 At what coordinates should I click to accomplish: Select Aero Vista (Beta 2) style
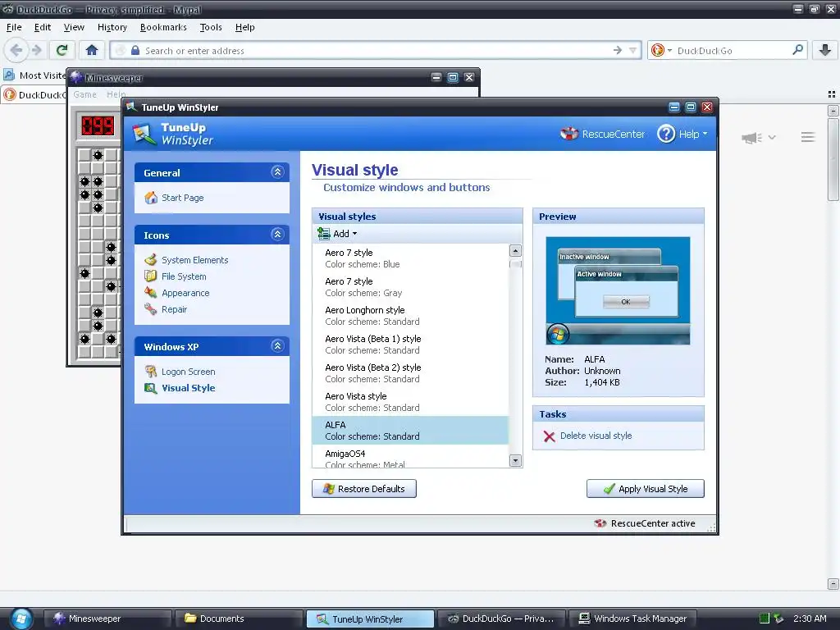(x=410, y=373)
